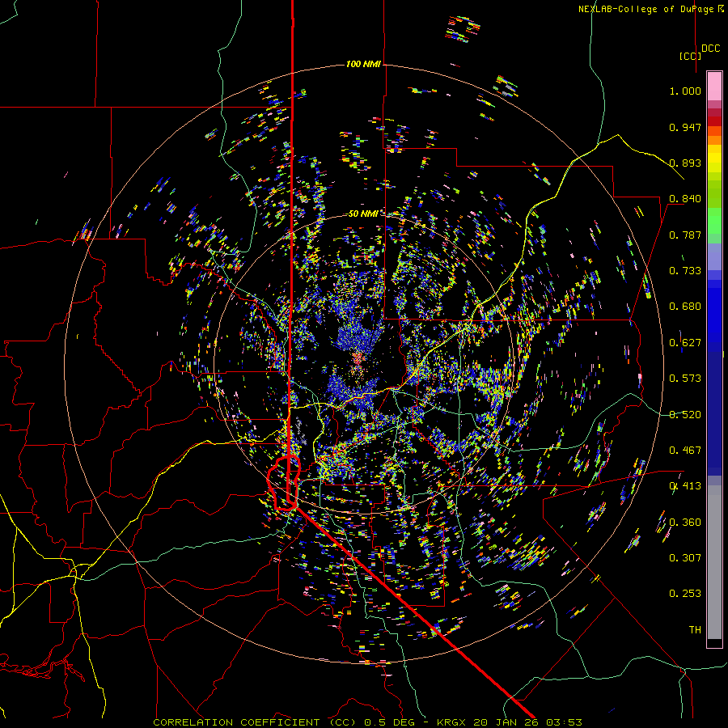Click the DCC label above the color scale
This screenshot has height=728, width=728.
(x=711, y=49)
